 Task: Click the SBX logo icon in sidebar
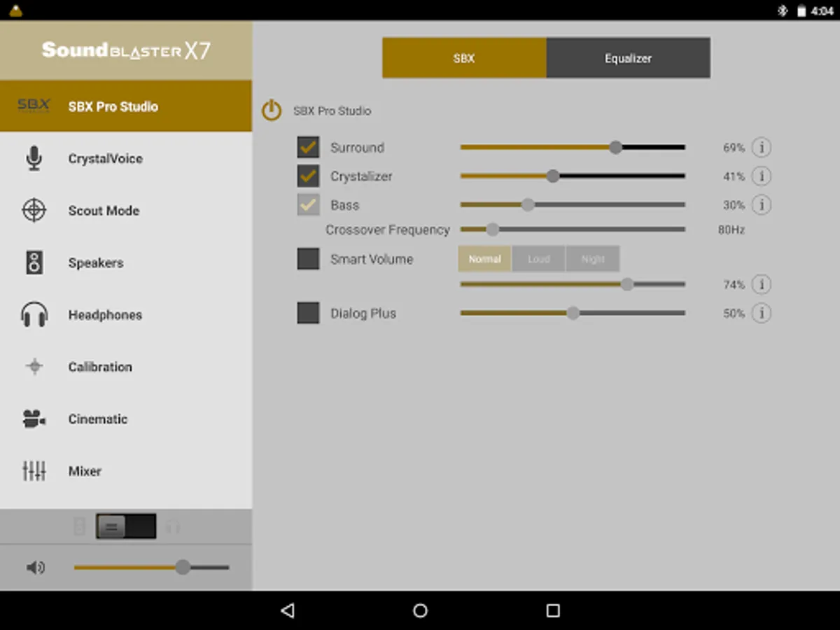point(34,106)
